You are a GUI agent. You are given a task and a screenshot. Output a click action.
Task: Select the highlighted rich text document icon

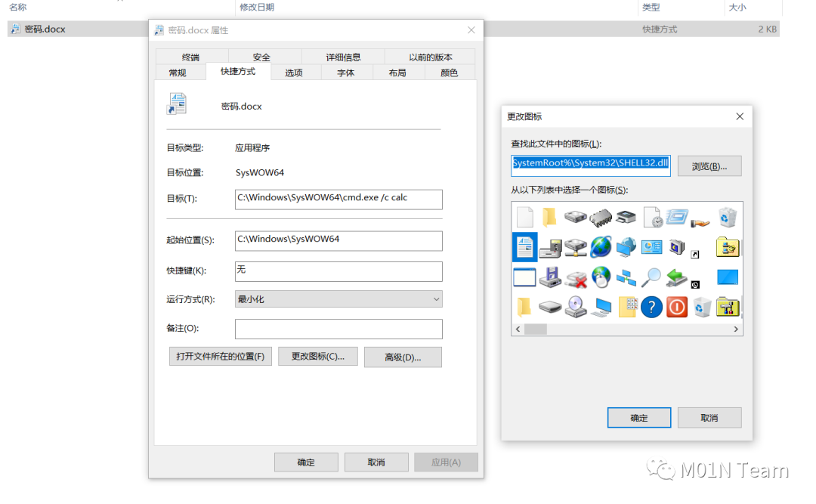(x=524, y=247)
